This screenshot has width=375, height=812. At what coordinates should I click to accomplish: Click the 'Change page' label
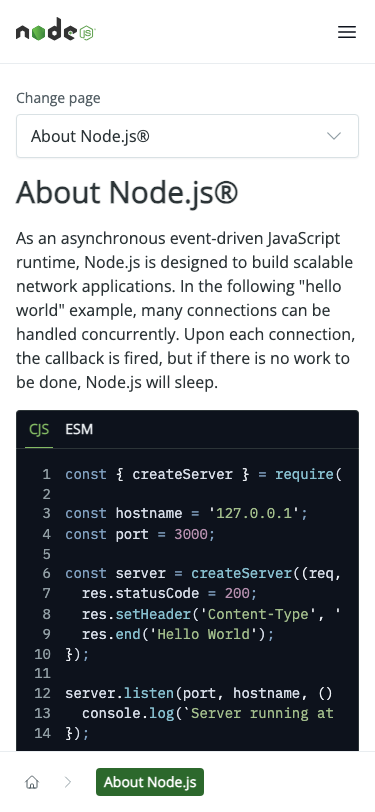point(58,98)
